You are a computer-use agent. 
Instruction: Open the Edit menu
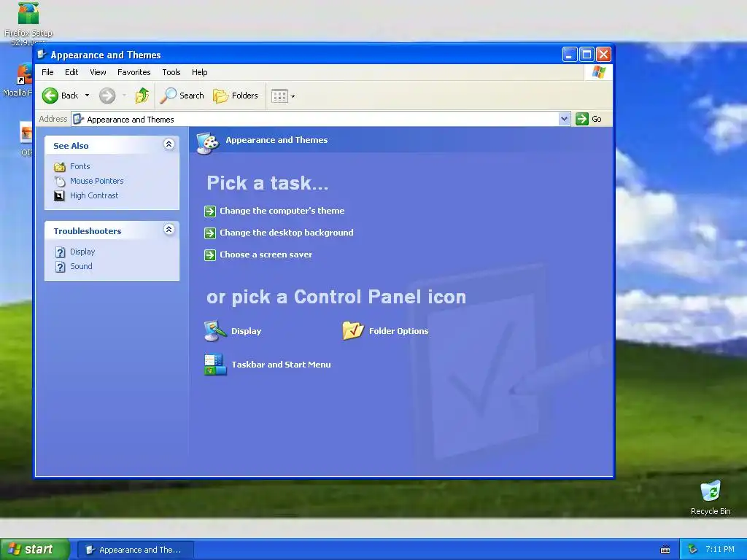[x=71, y=72]
